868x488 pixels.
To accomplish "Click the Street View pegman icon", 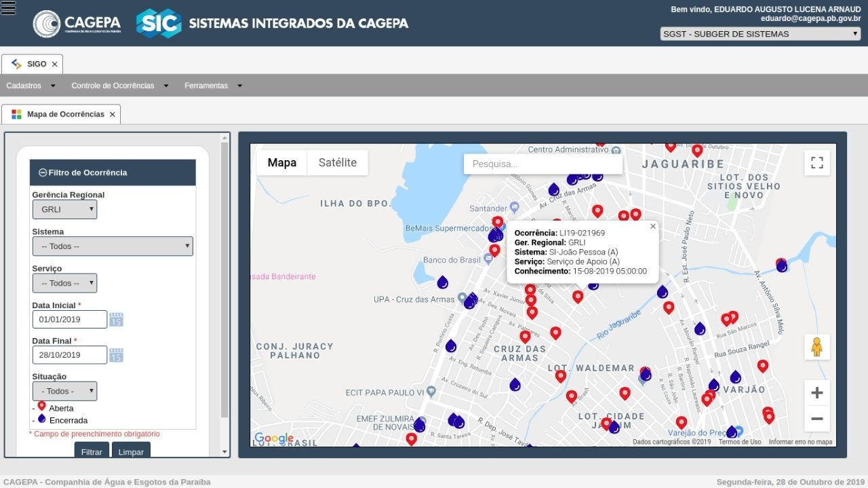I will (x=817, y=346).
